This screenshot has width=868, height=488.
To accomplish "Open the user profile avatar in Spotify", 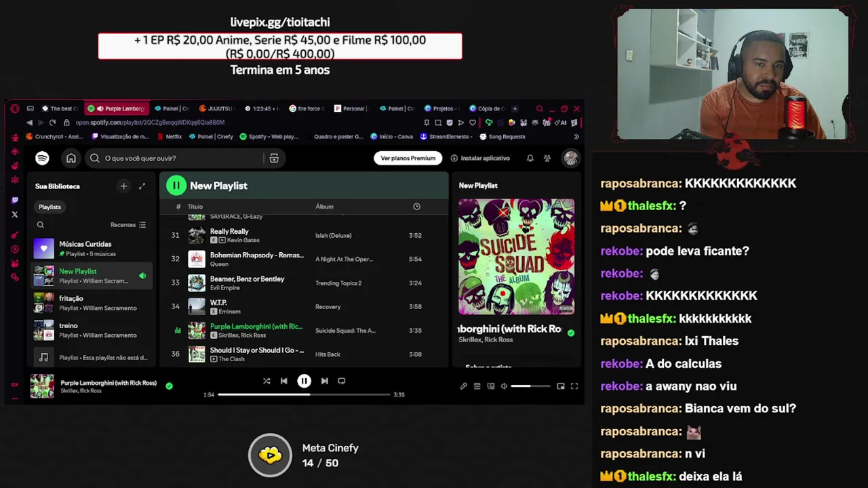I will [x=570, y=158].
